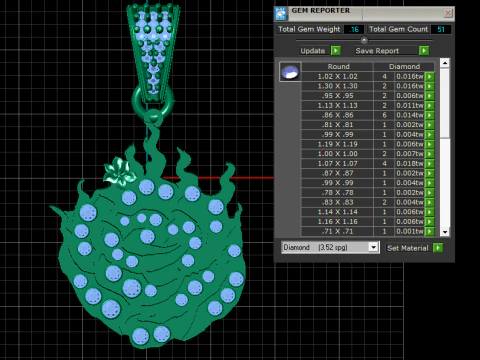Select the 1.13 X 1.13 size cell
Screen dimensions: 480x360
[x=337, y=105]
